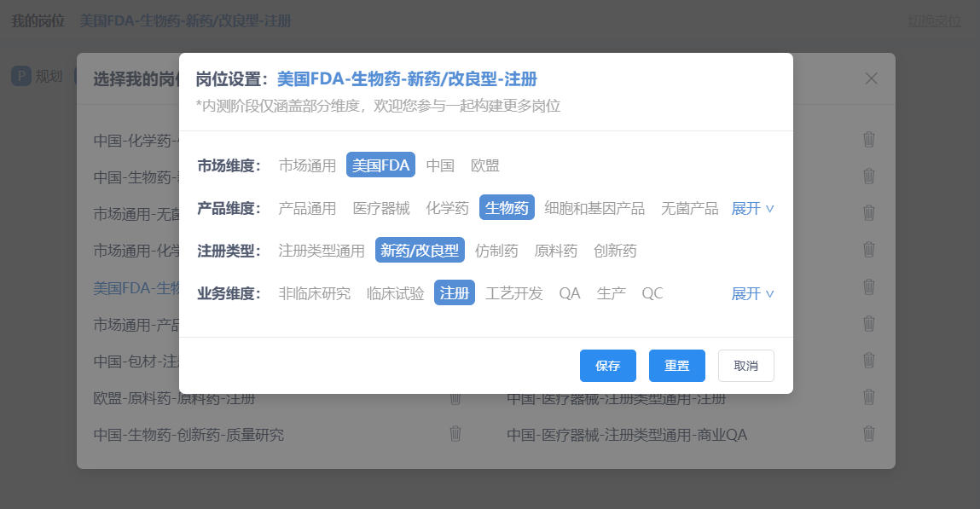Expand the 产品维度 options with 展开
This screenshot has height=509, width=980.
(752, 208)
